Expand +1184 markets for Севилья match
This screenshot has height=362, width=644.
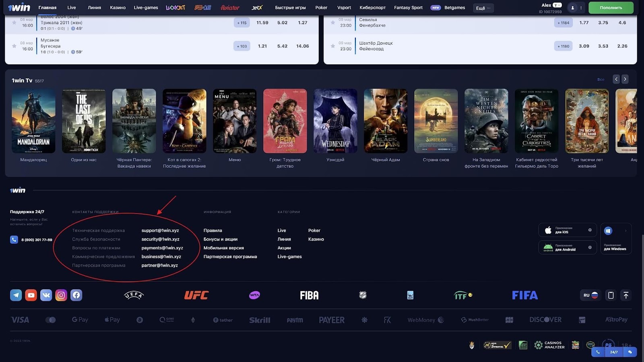(563, 23)
